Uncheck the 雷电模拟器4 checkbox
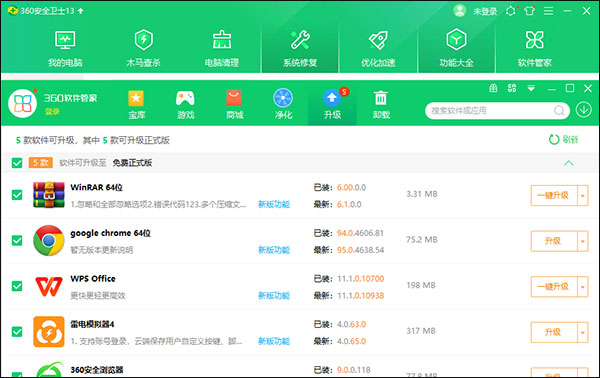Viewport: 600px width, 378px height. 17,331
